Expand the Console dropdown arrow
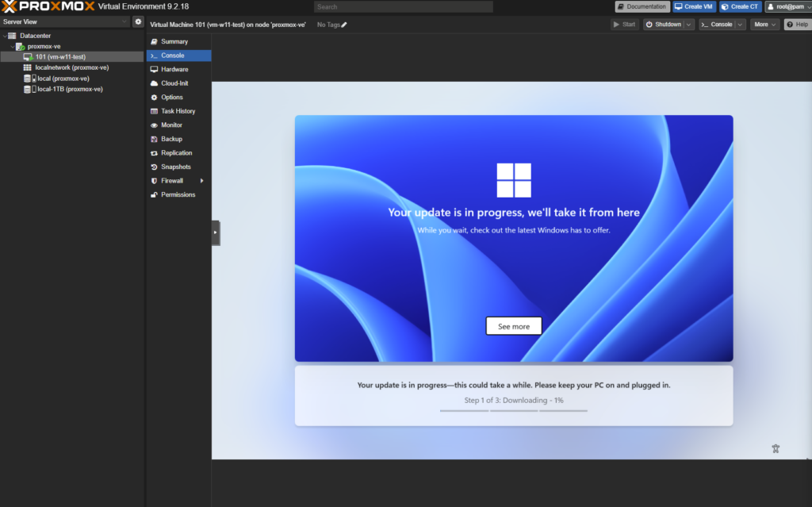Screen dimensions: 812x507 click(741, 25)
